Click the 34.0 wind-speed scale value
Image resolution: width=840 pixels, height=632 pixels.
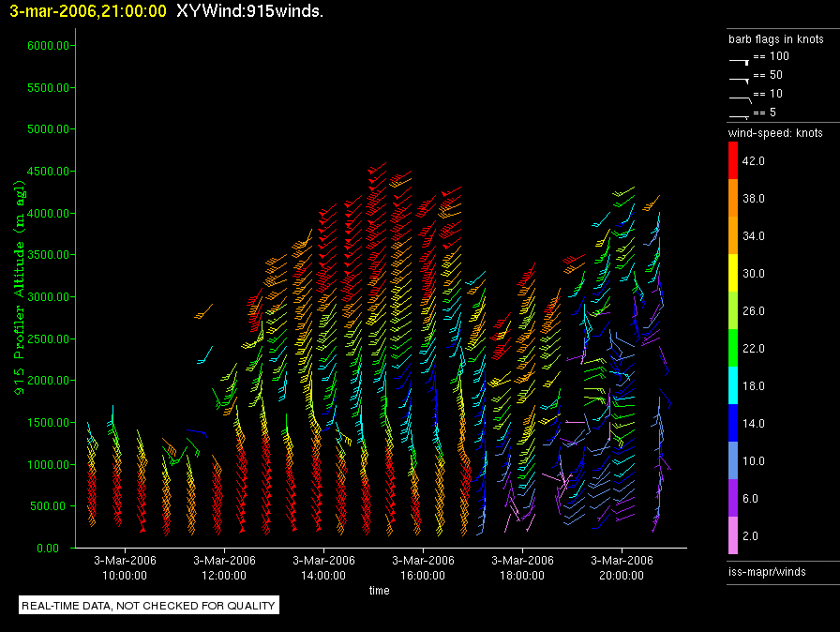click(753, 236)
